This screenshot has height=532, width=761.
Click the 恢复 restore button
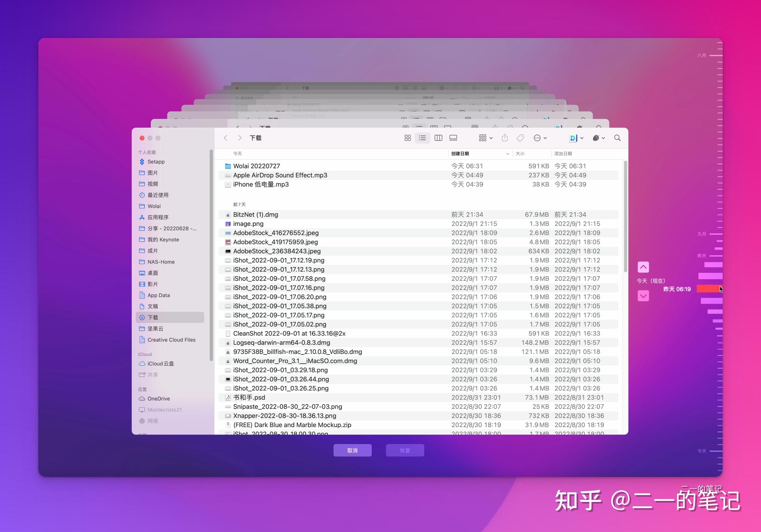(405, 450)
